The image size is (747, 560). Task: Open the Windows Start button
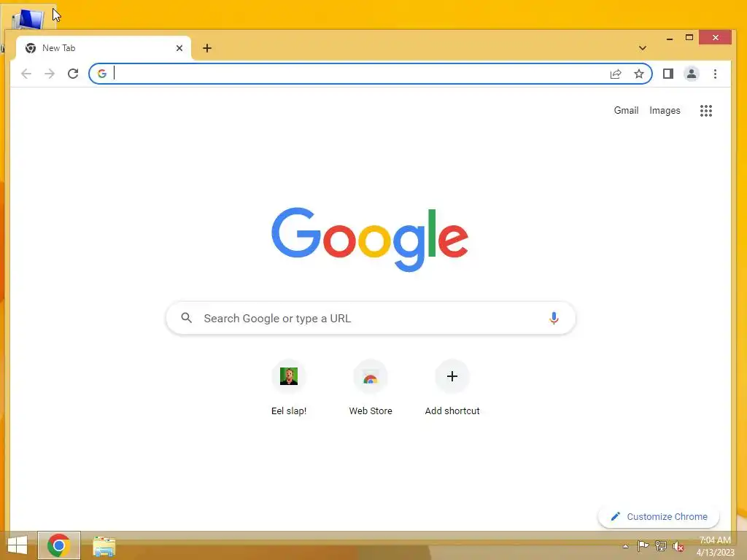pos(18,545)
